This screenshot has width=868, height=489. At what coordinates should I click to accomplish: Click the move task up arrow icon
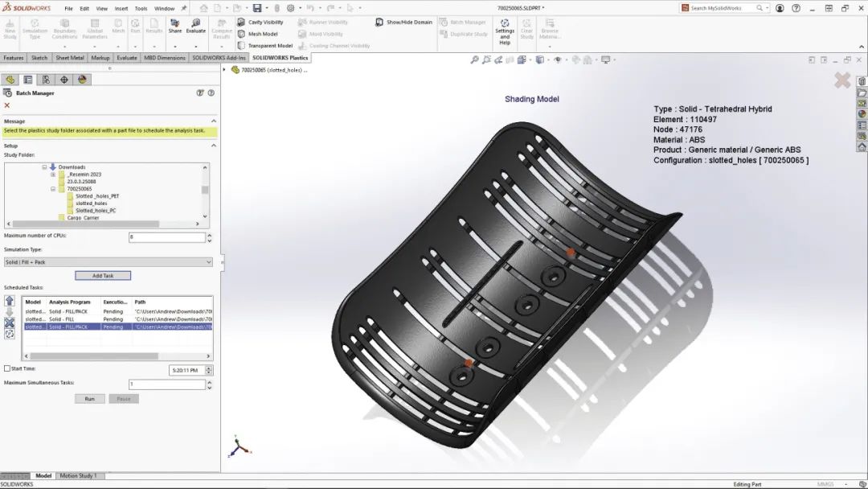9,300
